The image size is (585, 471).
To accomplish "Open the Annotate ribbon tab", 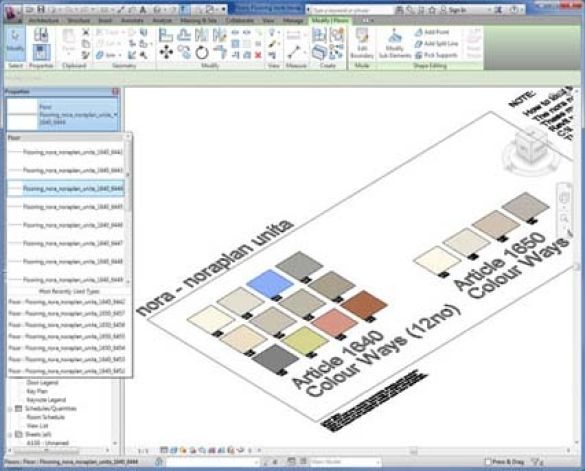I will [132, 21].
